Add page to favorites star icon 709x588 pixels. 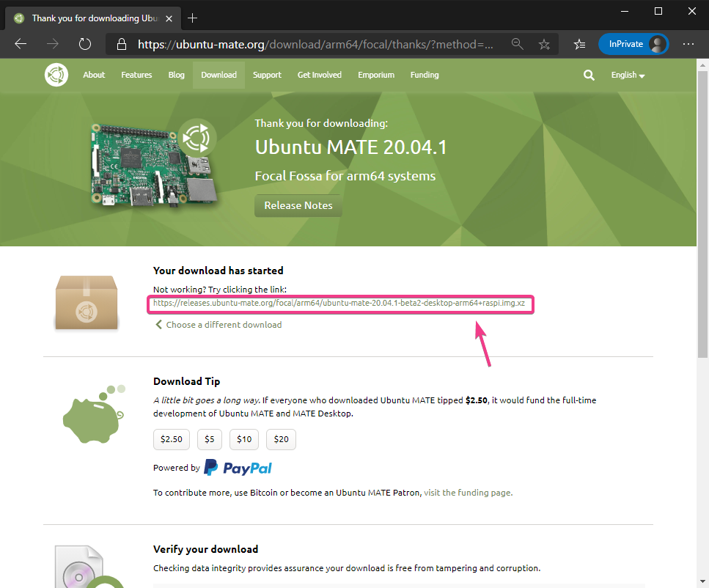[x=544, y=44]
